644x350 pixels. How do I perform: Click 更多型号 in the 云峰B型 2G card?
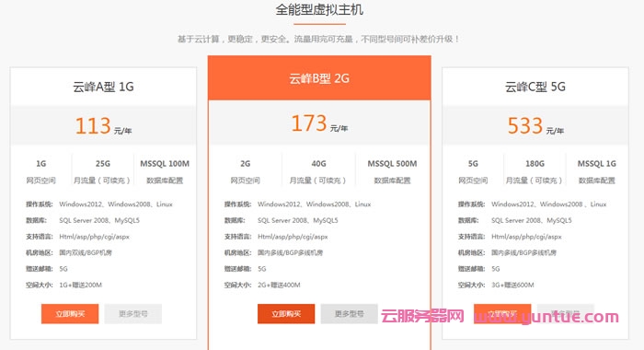(349, 314)
